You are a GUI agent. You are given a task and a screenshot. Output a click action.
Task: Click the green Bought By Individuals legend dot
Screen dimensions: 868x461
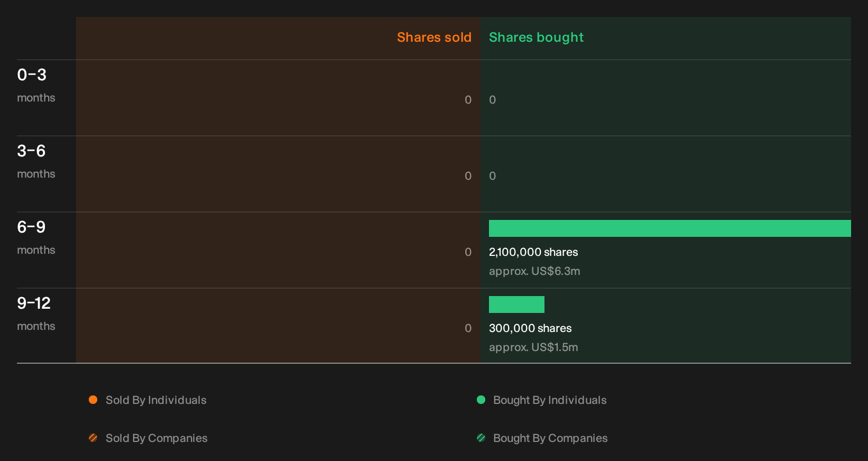point(481,400)
